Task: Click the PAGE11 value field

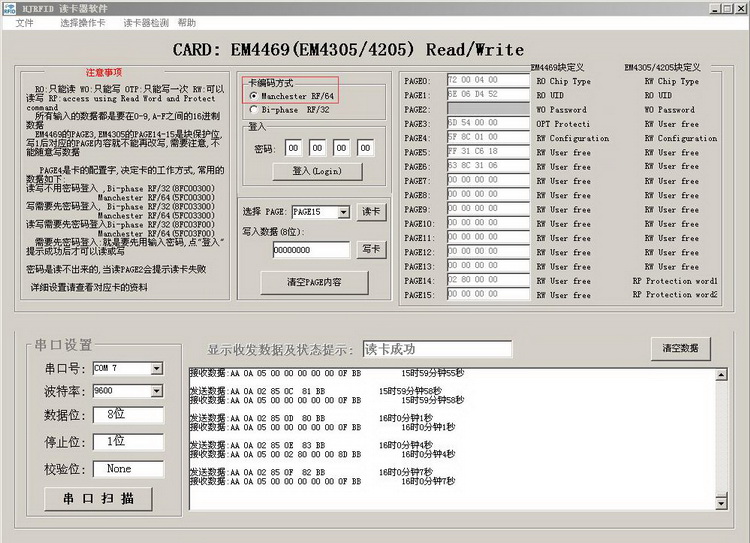Action: (x=488, y=237)
